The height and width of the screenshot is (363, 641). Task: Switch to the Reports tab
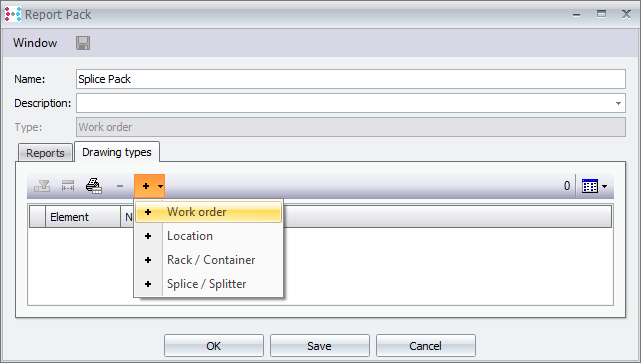click(45, 153)
